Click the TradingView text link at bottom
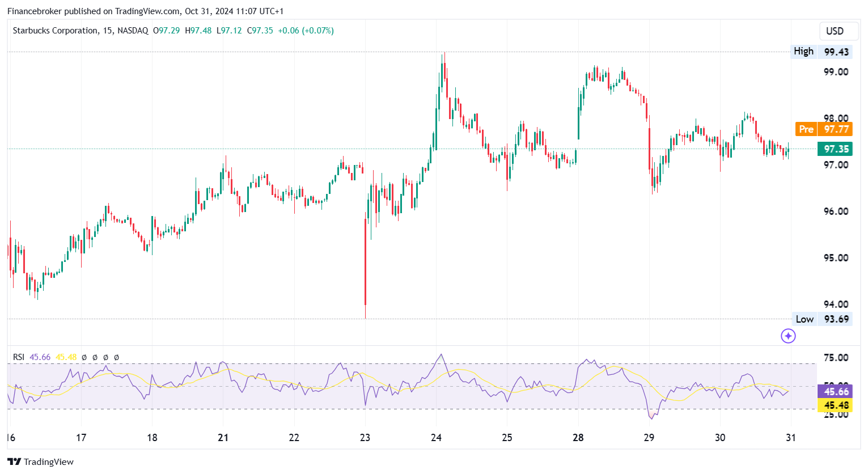This screenshot has width=868, height=474. click(49, 462)
